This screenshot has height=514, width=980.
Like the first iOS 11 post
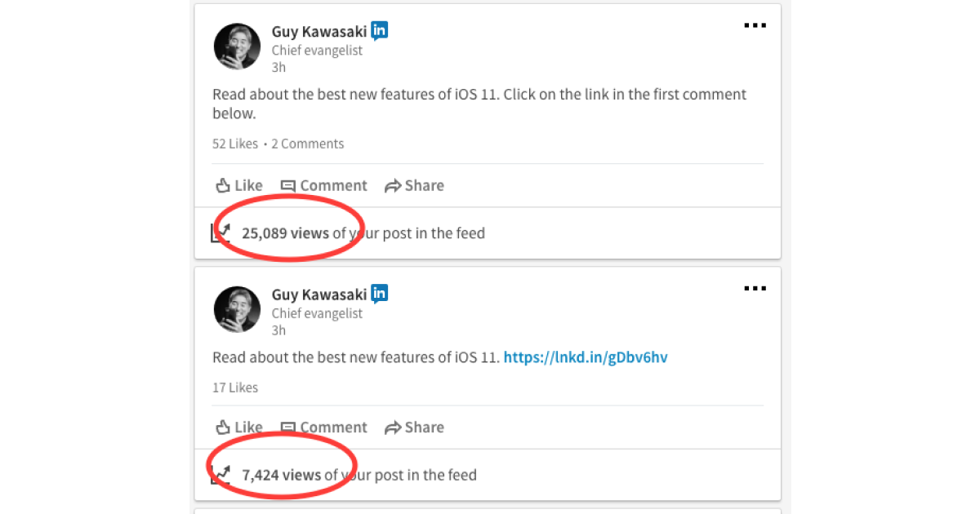[238, 186]
